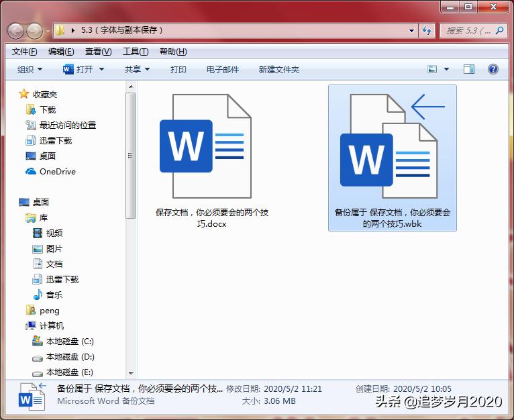This screenshot has height=420, width=514.
Task: Expand the 共享 dropdown
Action: pos(137,69)
